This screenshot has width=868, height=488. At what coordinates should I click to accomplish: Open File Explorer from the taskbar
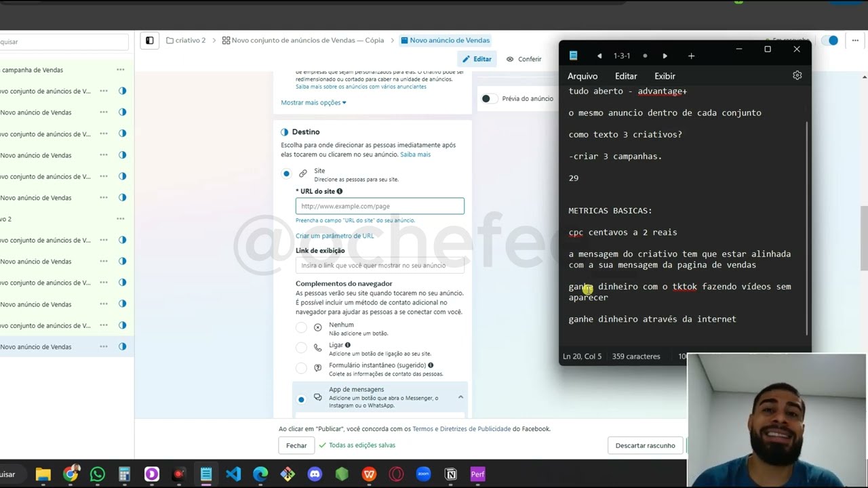[43, 474]
